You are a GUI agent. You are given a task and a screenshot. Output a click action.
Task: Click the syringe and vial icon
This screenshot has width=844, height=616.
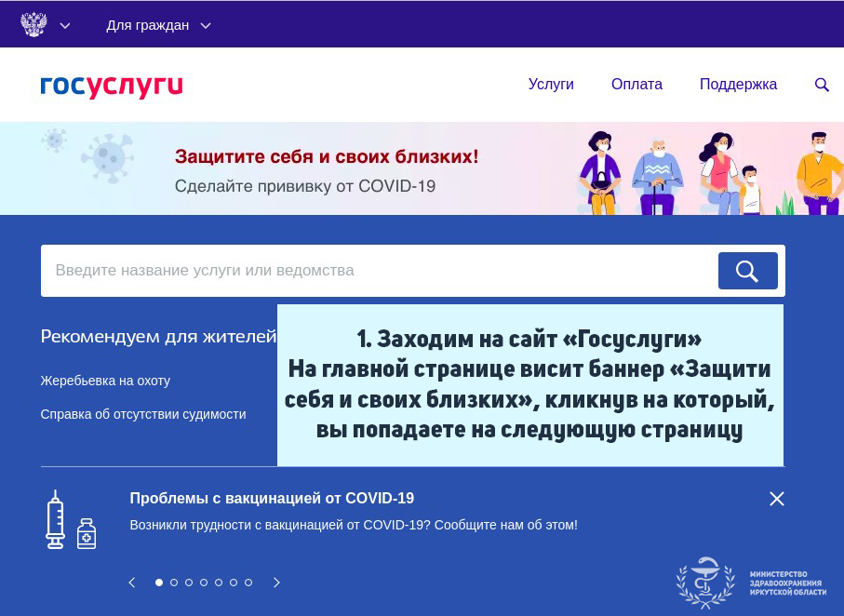point(71,519)
